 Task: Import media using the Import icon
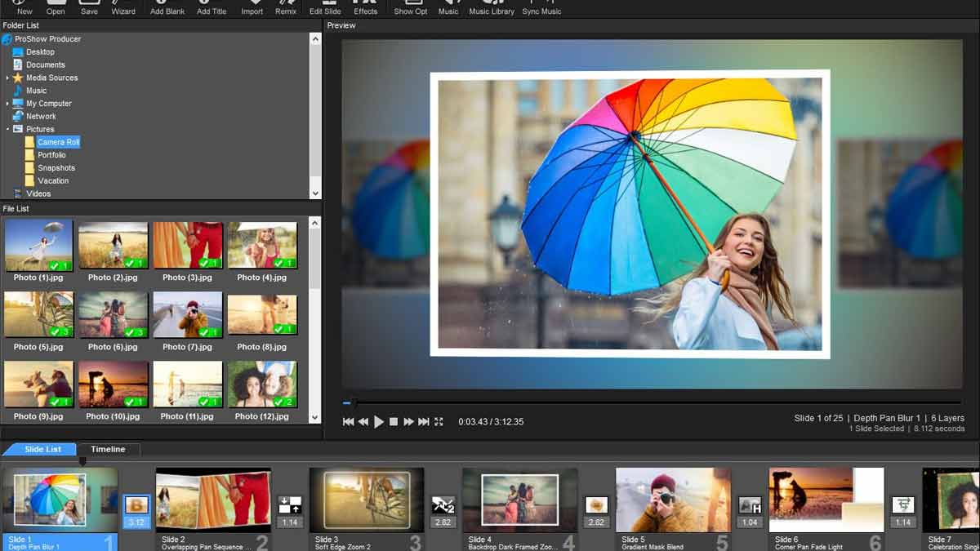pos(251,8)
